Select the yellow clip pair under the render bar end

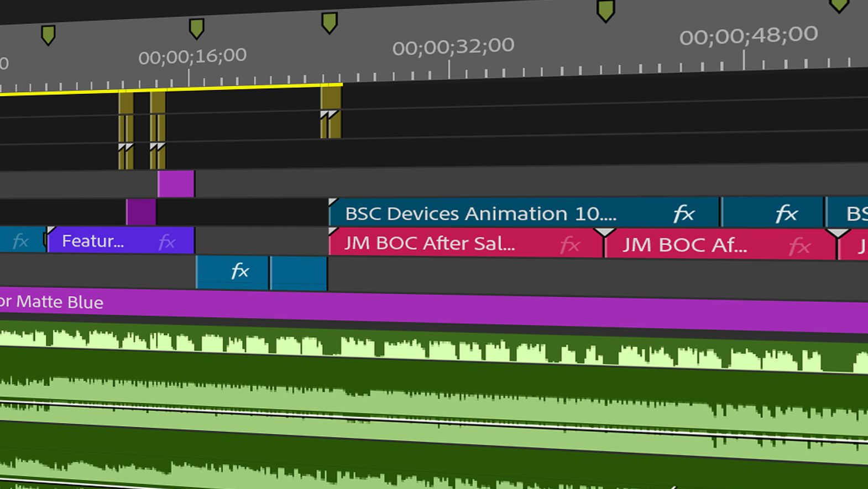point(331,113)
